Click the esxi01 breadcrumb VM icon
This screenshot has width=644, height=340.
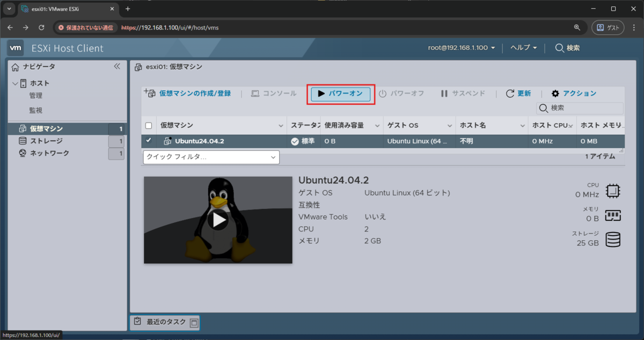coord(138,67)
